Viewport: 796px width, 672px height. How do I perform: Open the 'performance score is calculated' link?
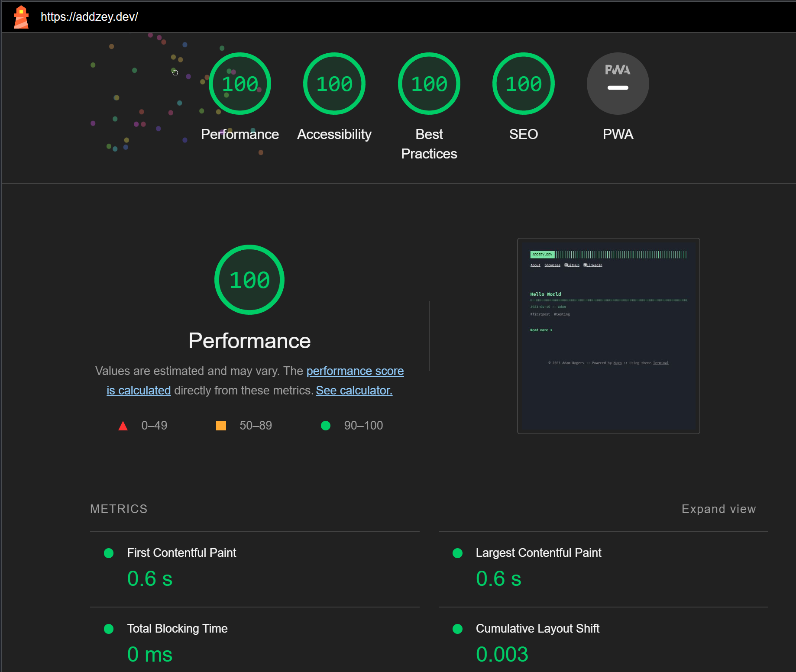(x=355, y=371)
